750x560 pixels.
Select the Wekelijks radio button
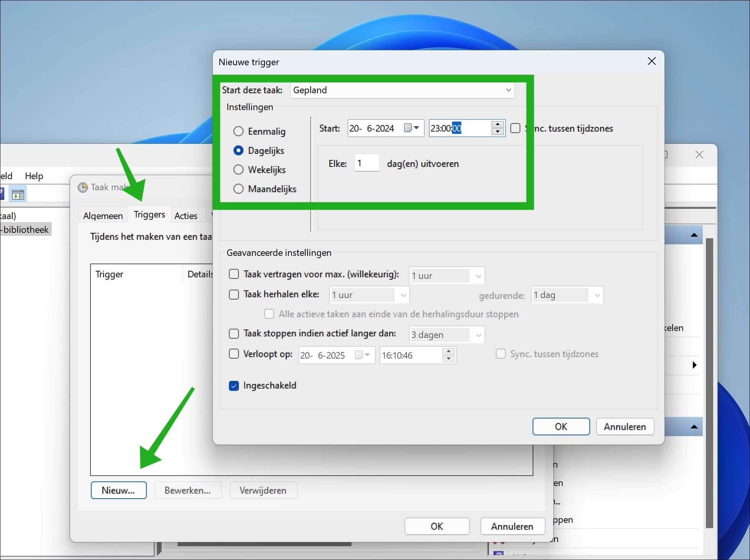click(238, 170)
